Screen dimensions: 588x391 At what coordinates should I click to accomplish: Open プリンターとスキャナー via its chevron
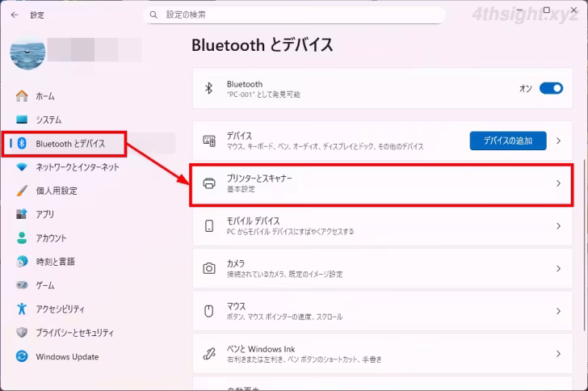coord(558,183)
